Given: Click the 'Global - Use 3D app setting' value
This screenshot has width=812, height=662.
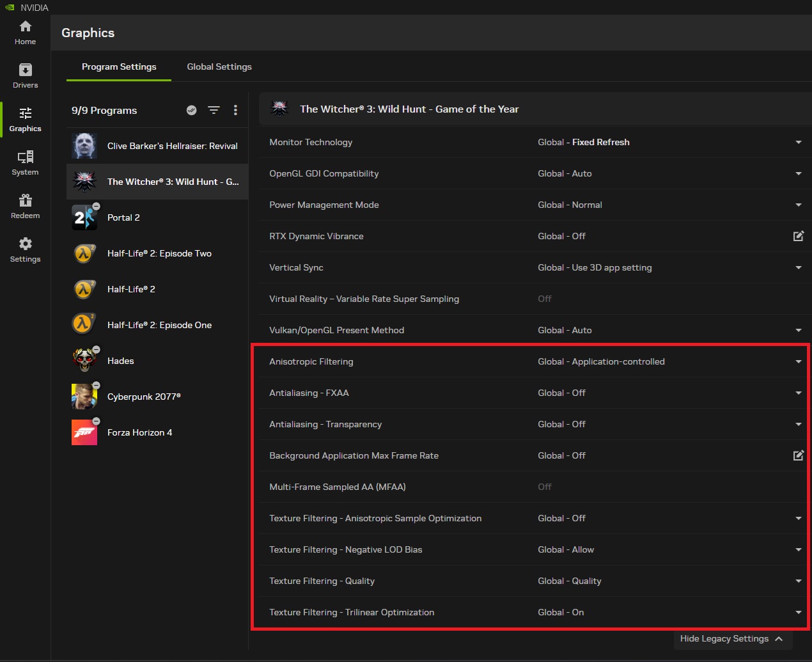Looking at the screenshot, I should click(x=595, y=267).
